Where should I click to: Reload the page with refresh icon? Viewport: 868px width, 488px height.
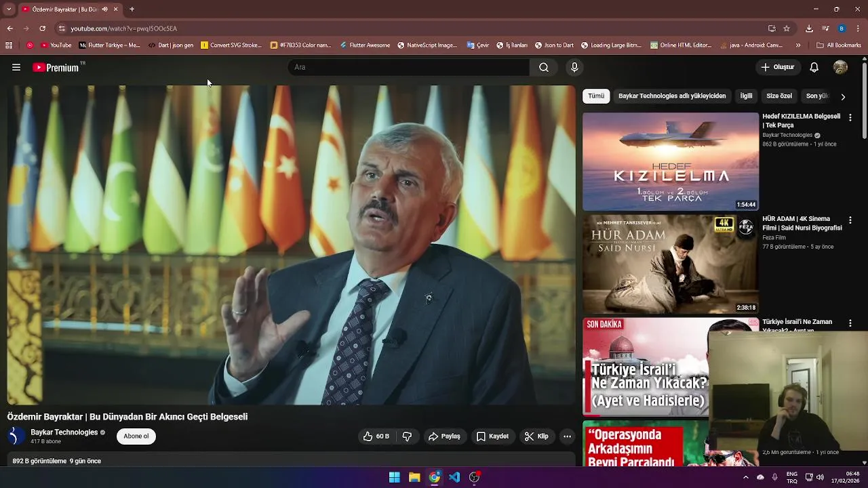[42, 28]
